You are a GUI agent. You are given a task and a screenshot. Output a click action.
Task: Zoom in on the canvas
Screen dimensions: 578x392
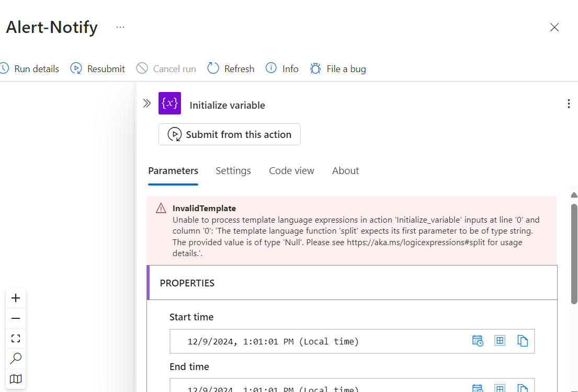[x=16, y=298]
